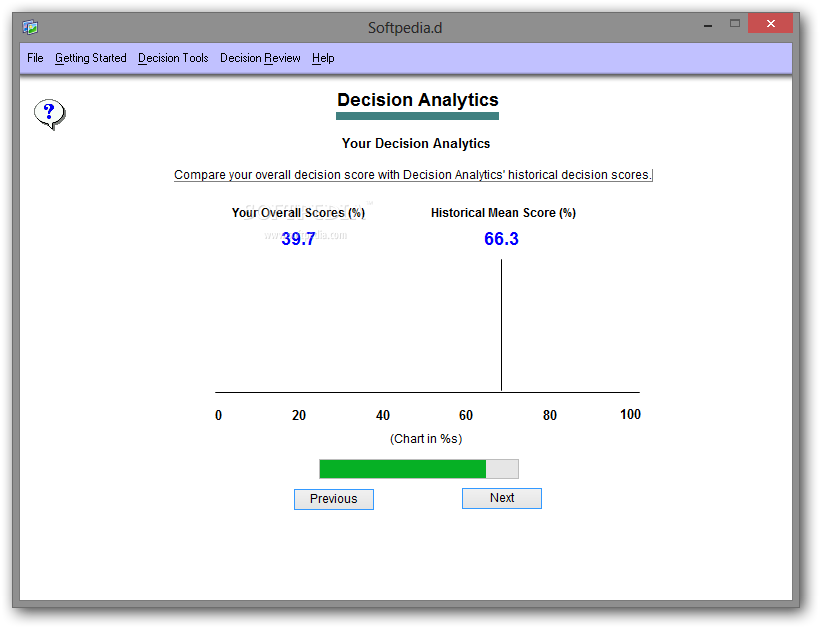Minimize the Softpedia.d window
The height and width of the screenshot is (628, 820).
pos(708,25)
